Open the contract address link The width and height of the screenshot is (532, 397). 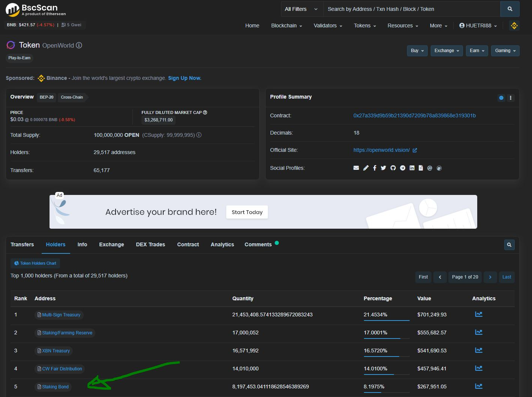[415, 115]
